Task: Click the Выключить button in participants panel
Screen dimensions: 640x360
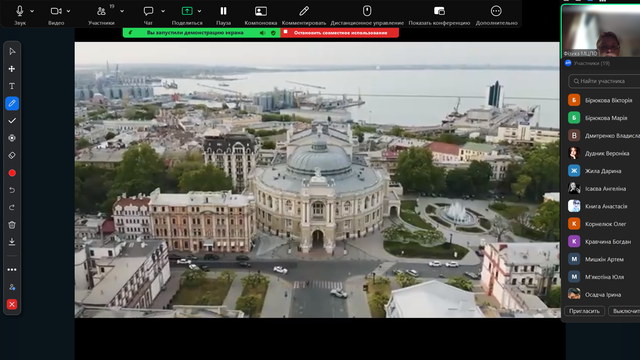Action: (x=624, y=311)
